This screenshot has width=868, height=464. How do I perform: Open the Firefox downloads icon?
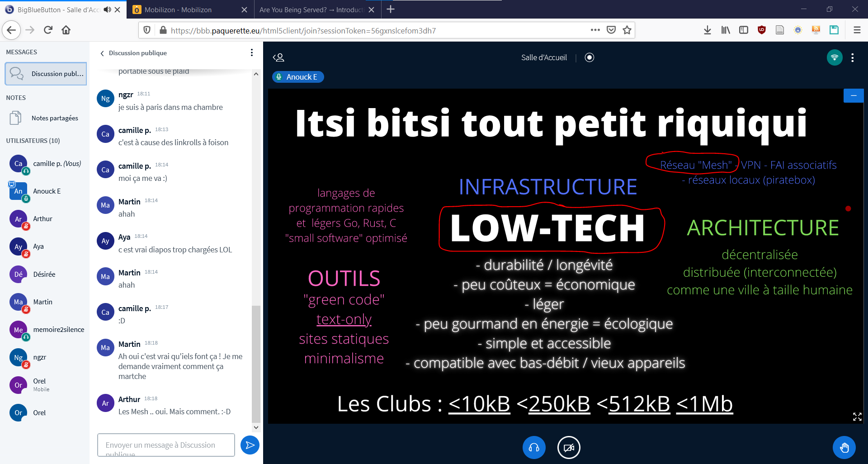(x=707, y=30)
